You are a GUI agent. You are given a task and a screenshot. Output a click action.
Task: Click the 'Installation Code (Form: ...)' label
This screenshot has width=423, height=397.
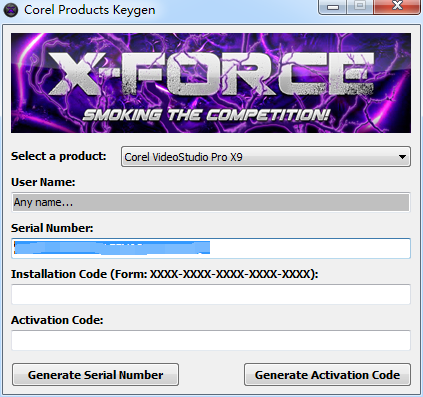pos(165,274)
